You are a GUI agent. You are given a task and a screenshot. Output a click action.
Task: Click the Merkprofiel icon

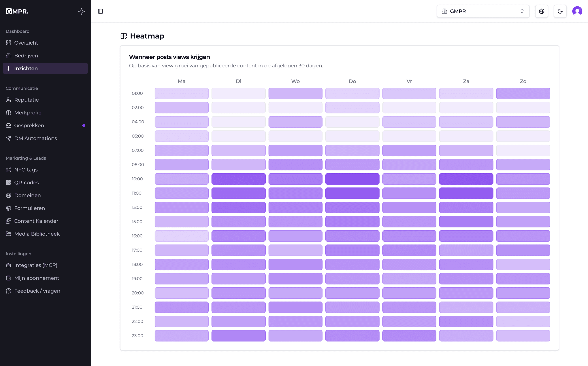(x=9, y=113)
